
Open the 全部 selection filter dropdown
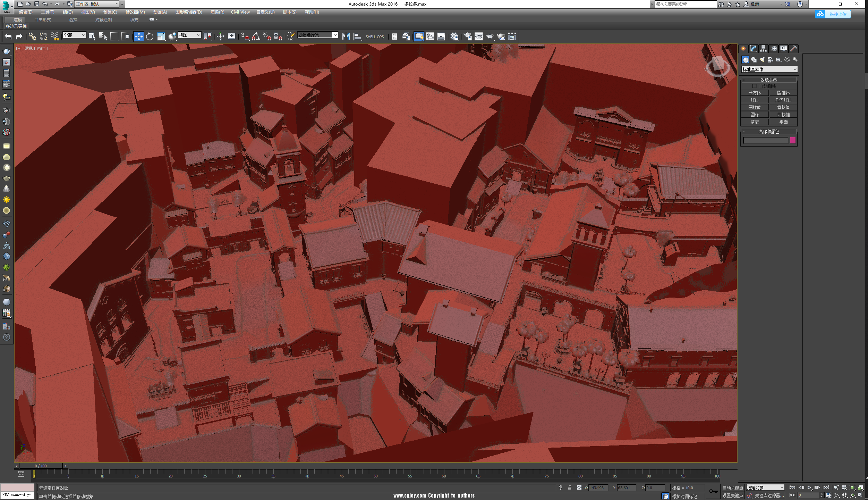point(74,35)
